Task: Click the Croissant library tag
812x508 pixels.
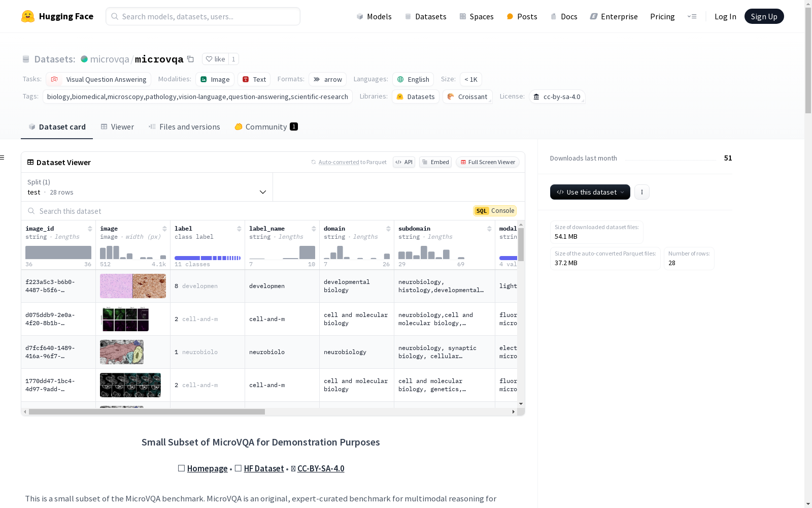Action: click(x=467, y=97)
